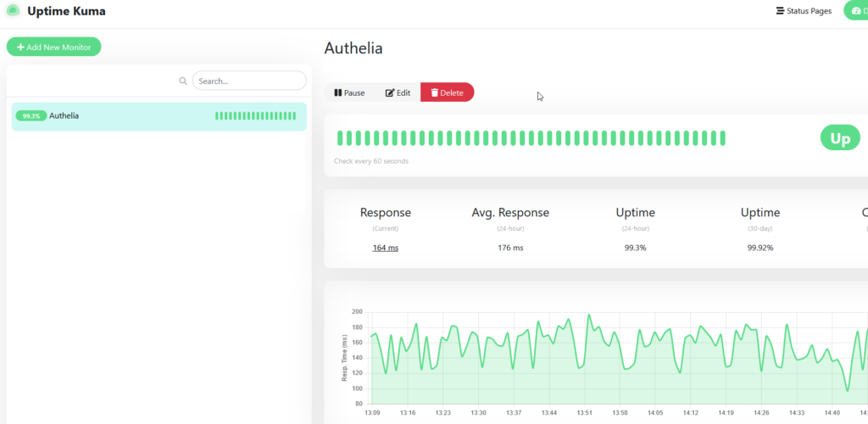
Task: Click the 164 ms current response value
Action: 386,248
